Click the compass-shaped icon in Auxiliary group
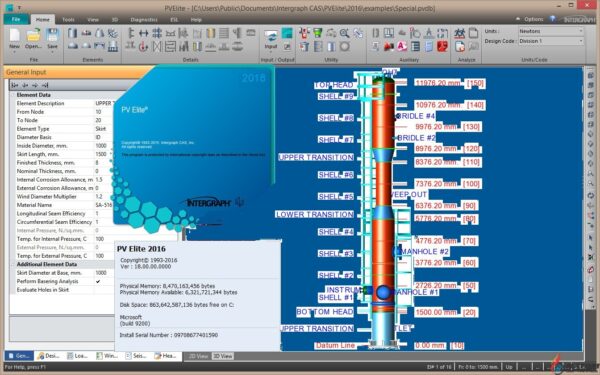 429,33
